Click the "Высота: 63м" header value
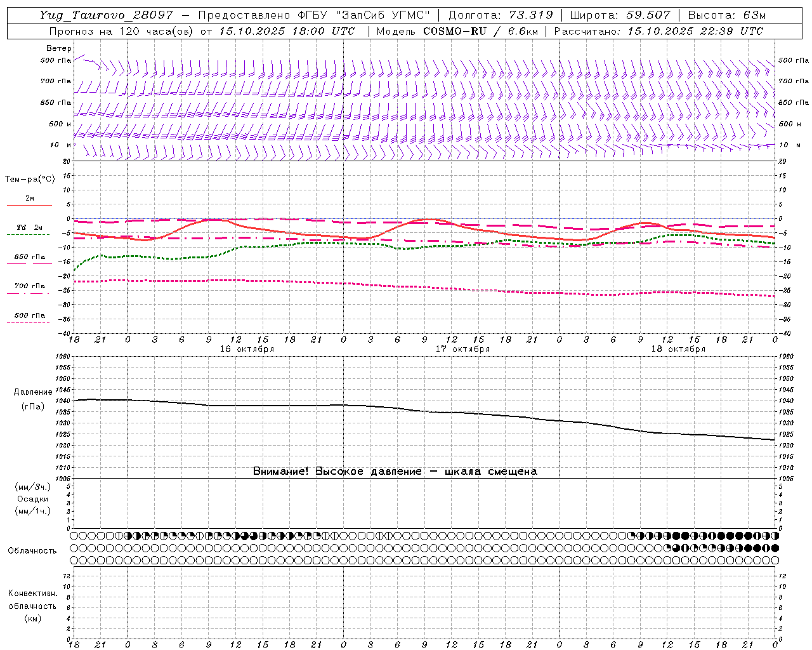This screenshot has width=812, height=650. tap(727, 15)
